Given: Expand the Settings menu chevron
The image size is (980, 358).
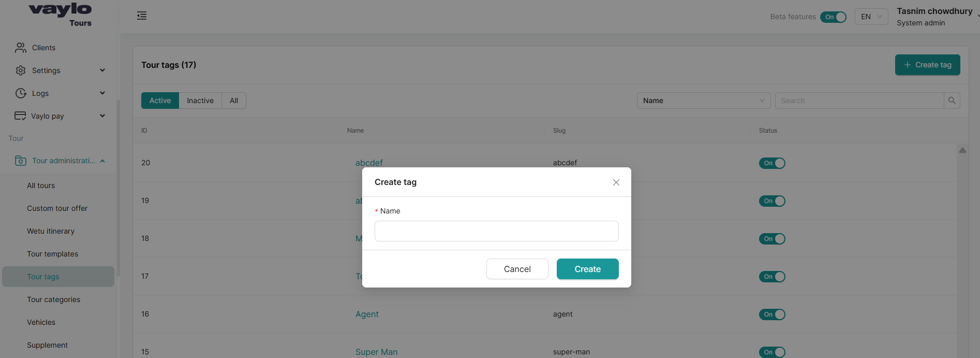Looking at the screenshot, I should pos(102,70).
